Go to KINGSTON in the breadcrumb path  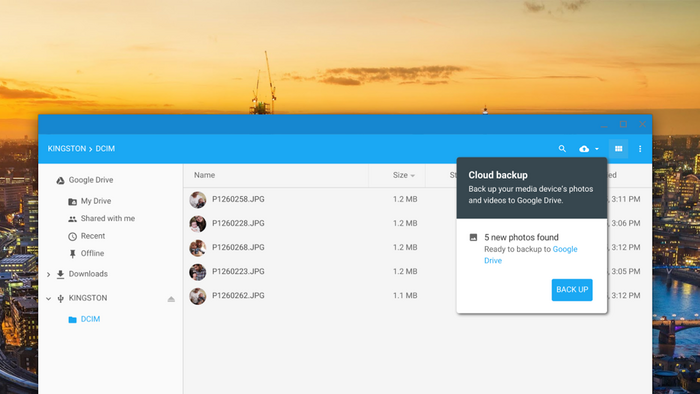pos(67,149)
